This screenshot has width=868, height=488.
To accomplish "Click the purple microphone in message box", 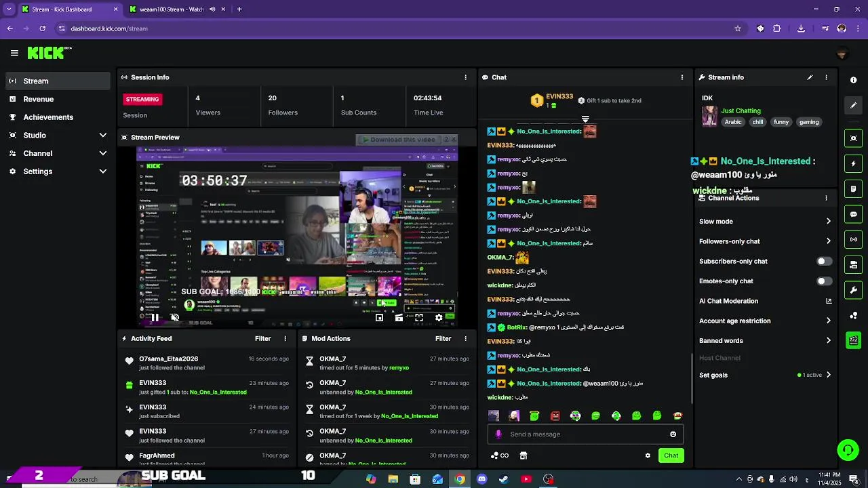I will point(498,434).
